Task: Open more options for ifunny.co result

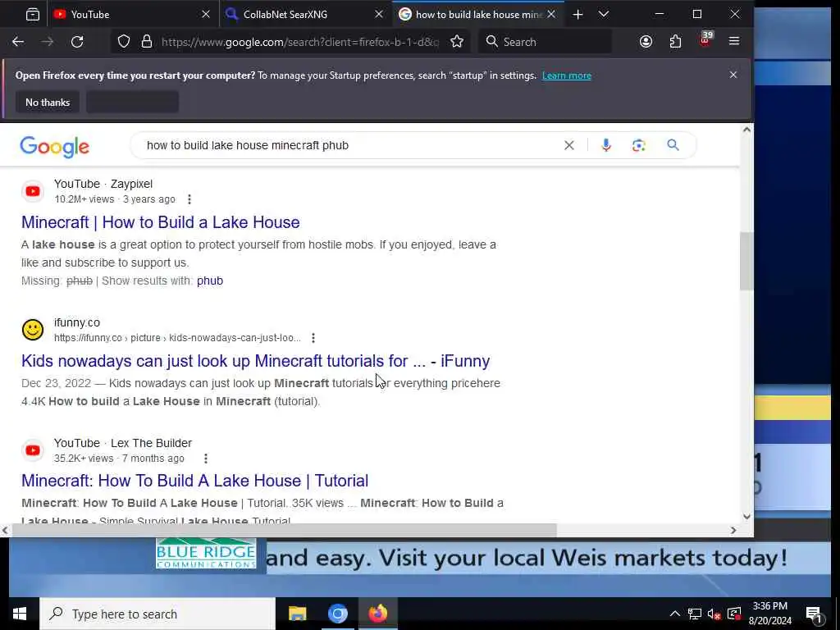Action: [313, 338]
